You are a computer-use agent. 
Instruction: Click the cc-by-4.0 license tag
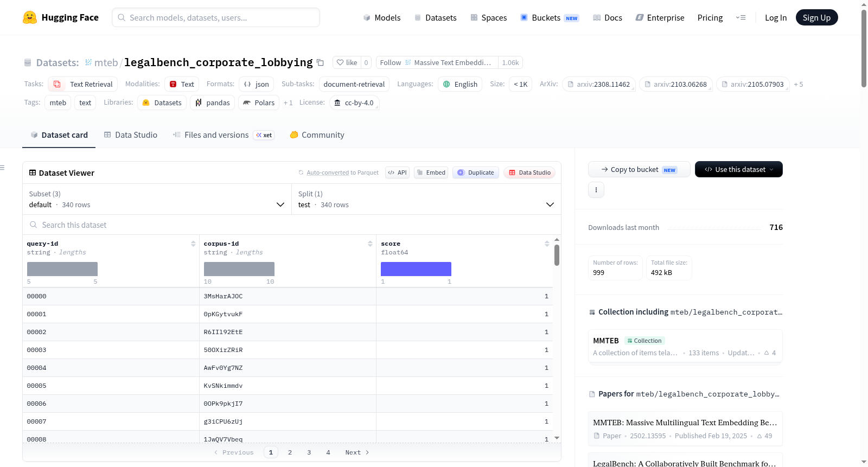click(x=354, y=103)
